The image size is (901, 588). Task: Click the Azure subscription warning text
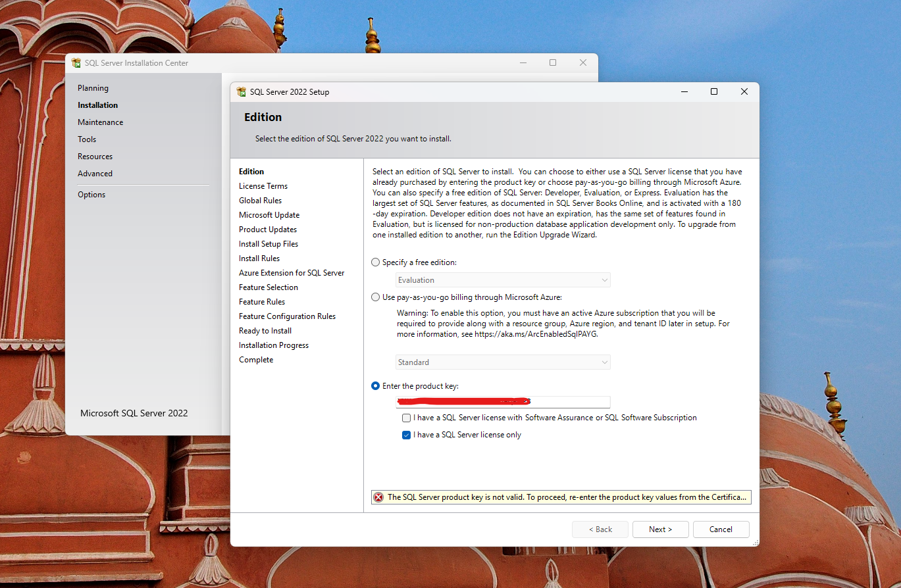[563, 324]
